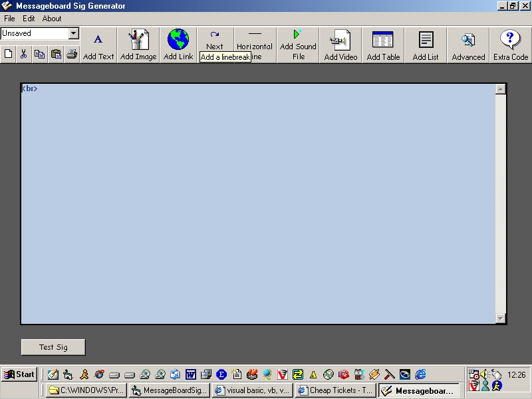Click the Cut scissors icon
The height and width of the screenshot is (399, 532).
[x=24, y=54]
